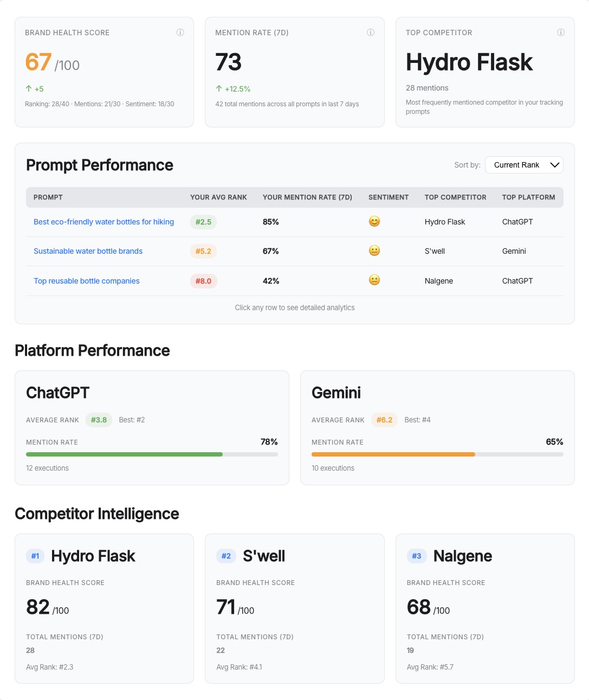The image size is (589, 700).
Task: Select the S'well competitor card
Action: (x=295, y=608)
